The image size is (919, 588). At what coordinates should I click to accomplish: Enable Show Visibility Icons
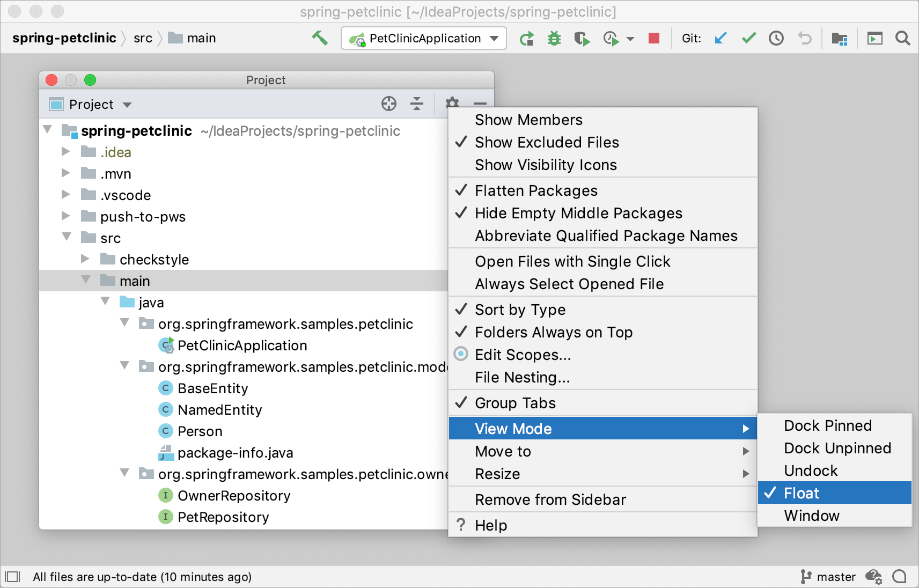603,165
